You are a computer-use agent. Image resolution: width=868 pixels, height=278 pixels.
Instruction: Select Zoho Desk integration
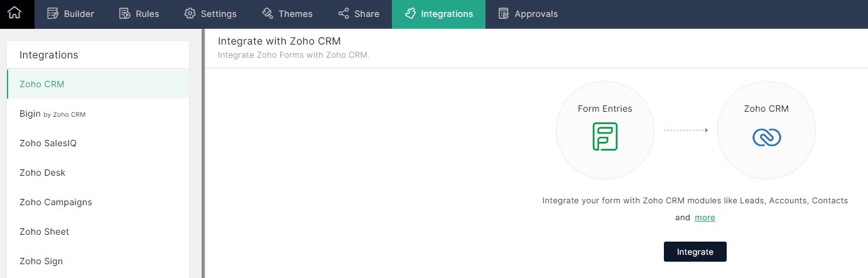98,173
